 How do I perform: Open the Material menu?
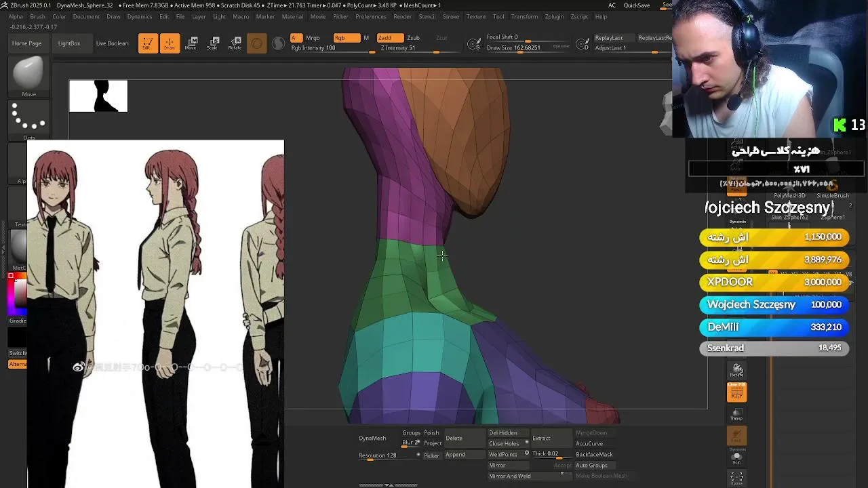(292, 16)
